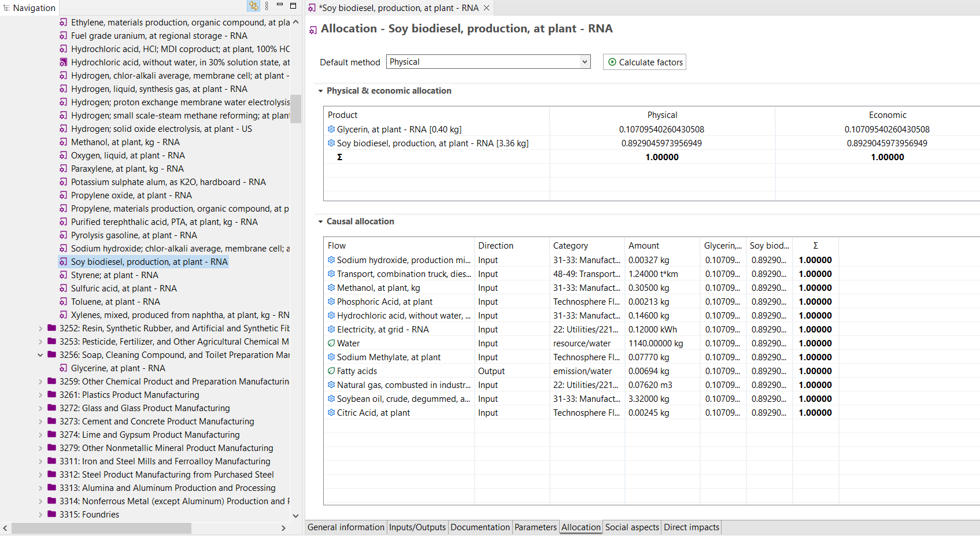Open the Social aspects tab

631,527
